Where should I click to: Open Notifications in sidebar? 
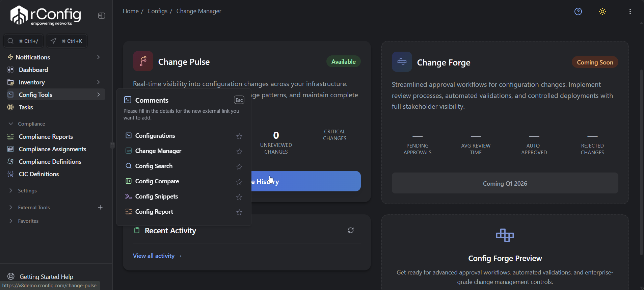pos(33,57)
